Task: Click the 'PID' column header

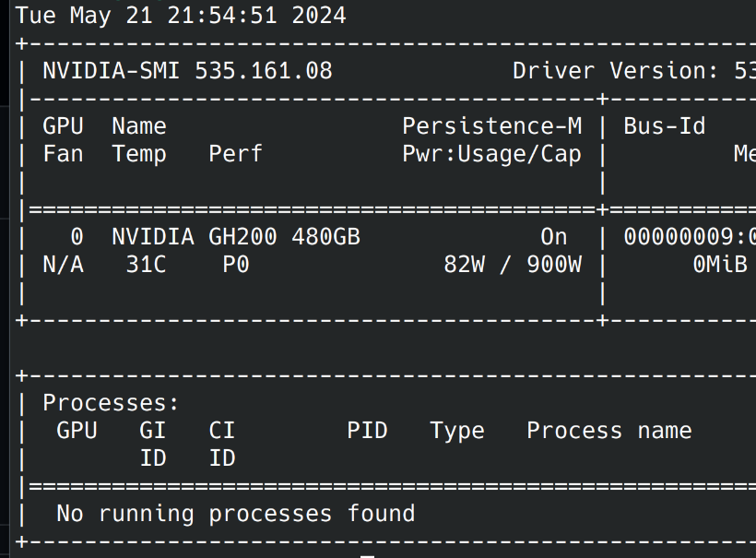Action: click(367, 431)
